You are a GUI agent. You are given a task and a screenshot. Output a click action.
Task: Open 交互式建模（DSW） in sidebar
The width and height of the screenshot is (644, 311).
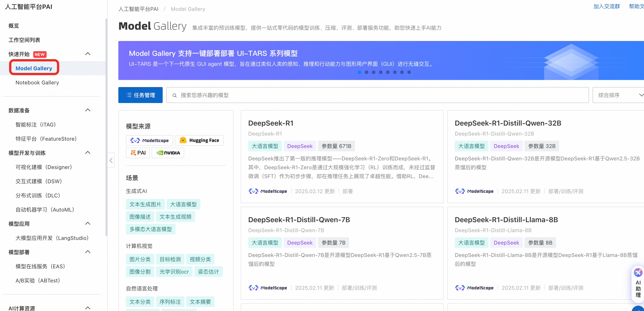(39, 181)
